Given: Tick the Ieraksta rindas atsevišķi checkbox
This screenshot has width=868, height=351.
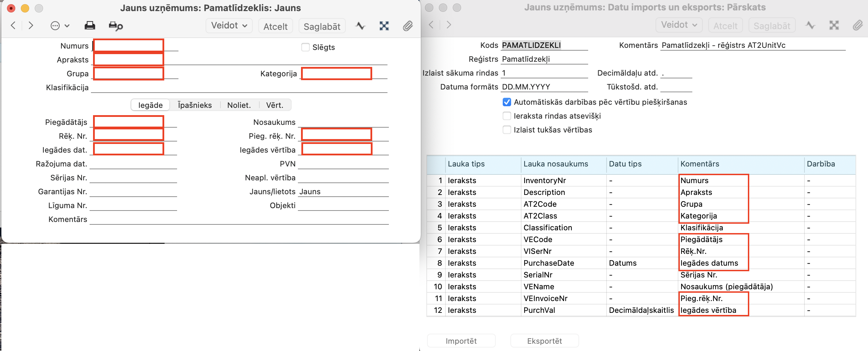Looking at the screenshot, I should pos(507,116).
